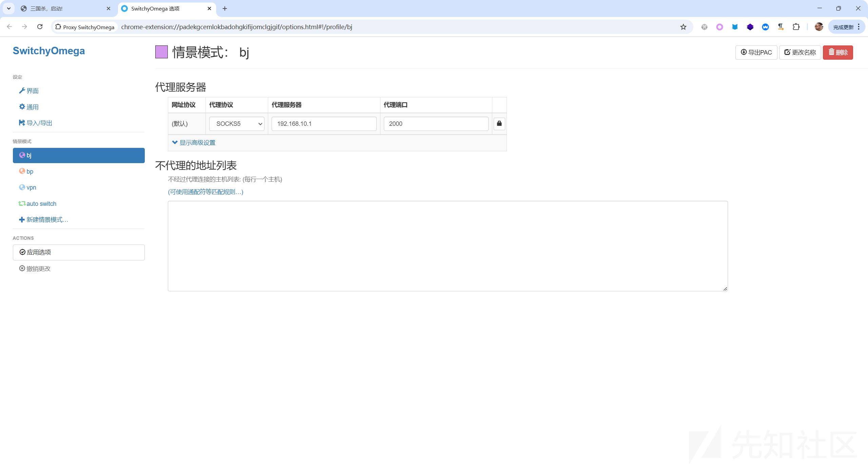The image size is (868, 468).
Task: Click the orange globe icon beside bp
Action: click(x=22, y=171)
